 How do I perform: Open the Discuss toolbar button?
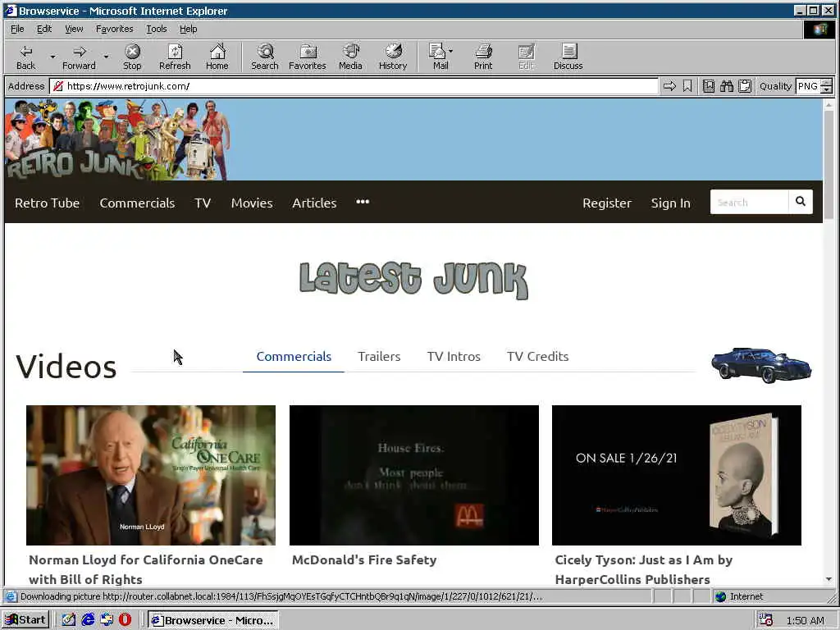tap(568, 57)
